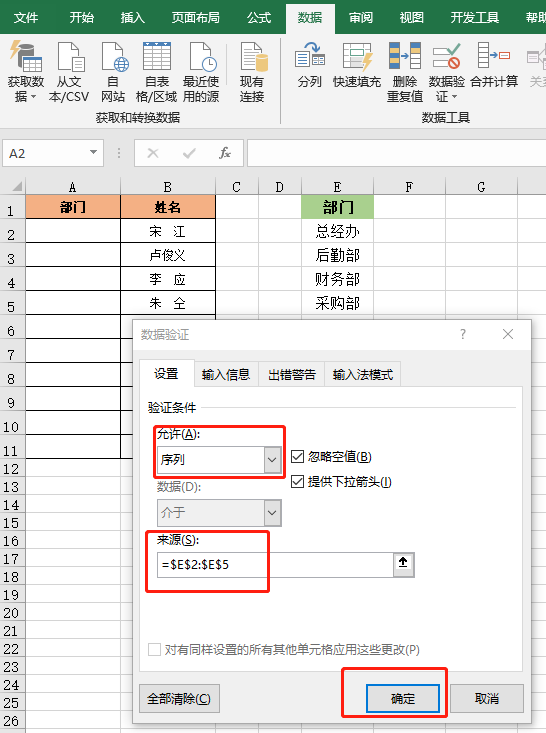Viewport: 546px width, 733px height.
Task: Open the 出错警告 tab in dialog
Action: [x=292, y=374]
